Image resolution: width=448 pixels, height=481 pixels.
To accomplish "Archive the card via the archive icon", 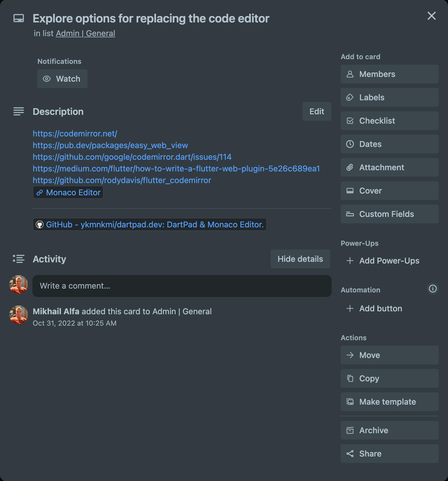I will coord(350,430).
